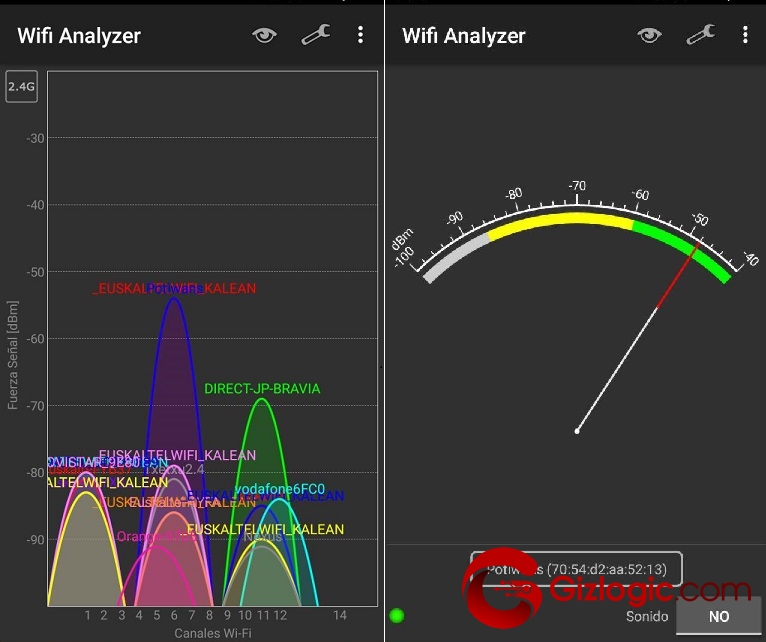Click the Sonido label
The image size is (766, 642).
click(647, 616)
